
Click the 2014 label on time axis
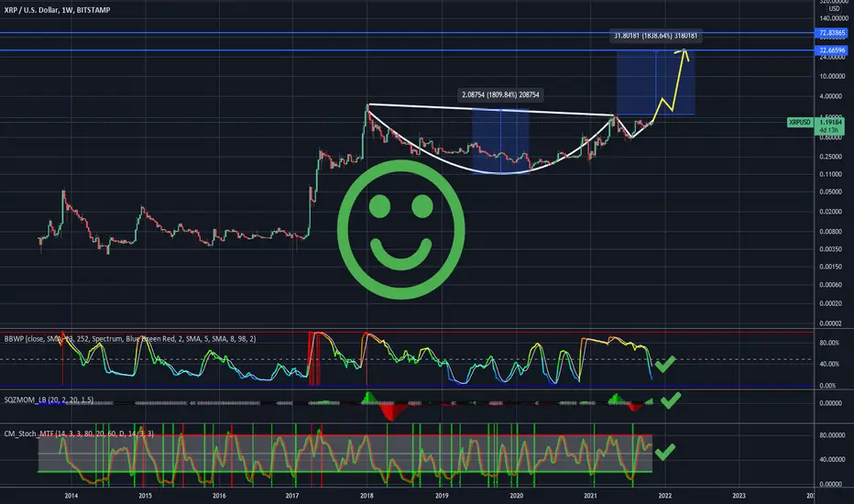[x=71, y=496]
